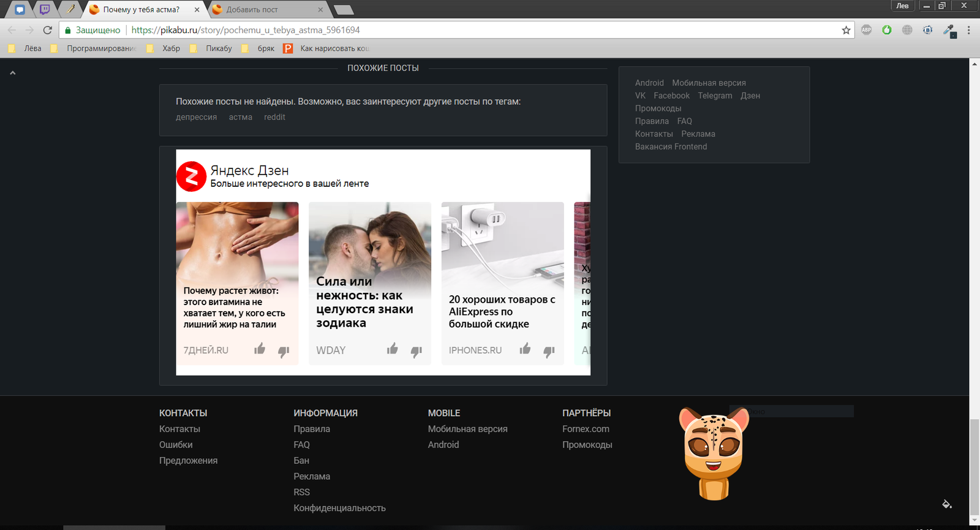980x530 pixels.
Task: Expand the Программирование bookmarks folder
Action: [x=95, y=48]
